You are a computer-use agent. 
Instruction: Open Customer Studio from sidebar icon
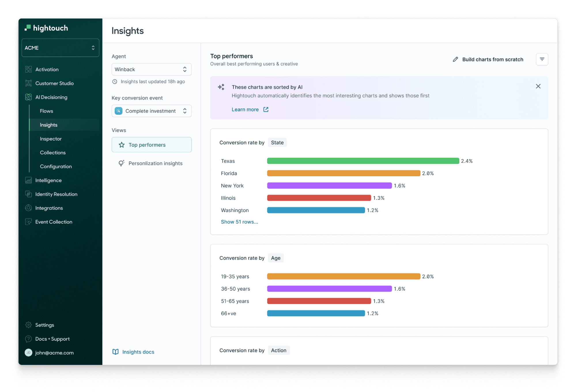coord(29,83)
